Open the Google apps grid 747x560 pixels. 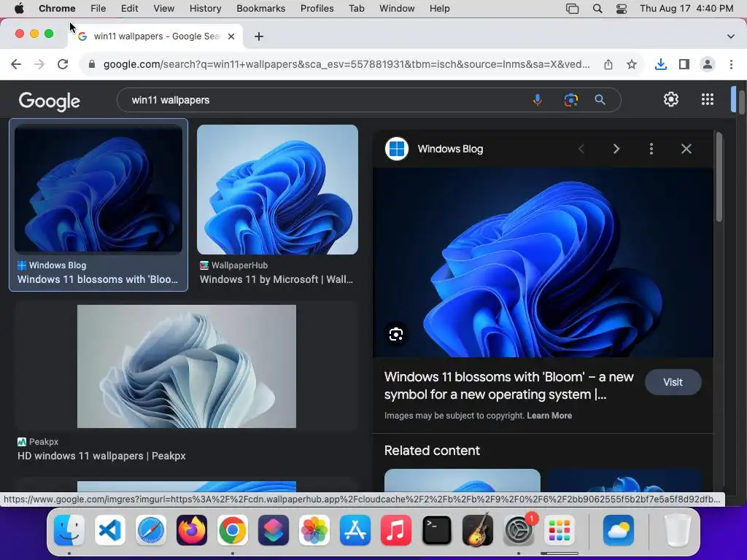click(708, 99)
